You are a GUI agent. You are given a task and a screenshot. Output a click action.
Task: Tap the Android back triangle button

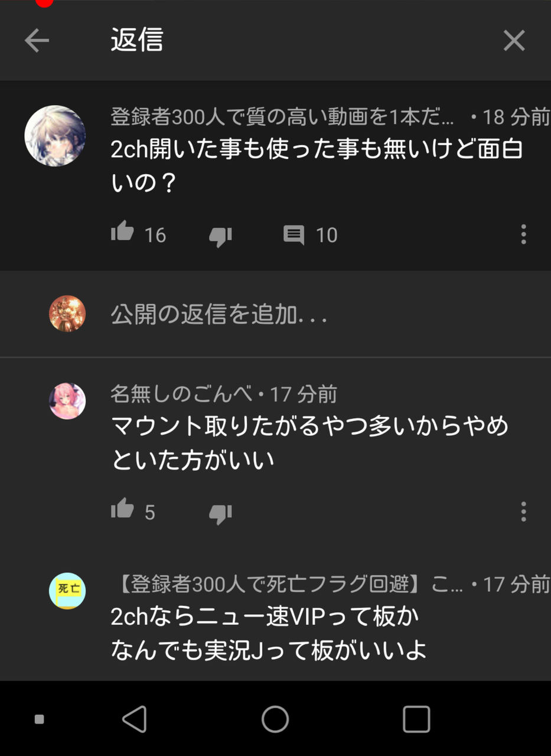pyautogui.click(x=134, y=719)
